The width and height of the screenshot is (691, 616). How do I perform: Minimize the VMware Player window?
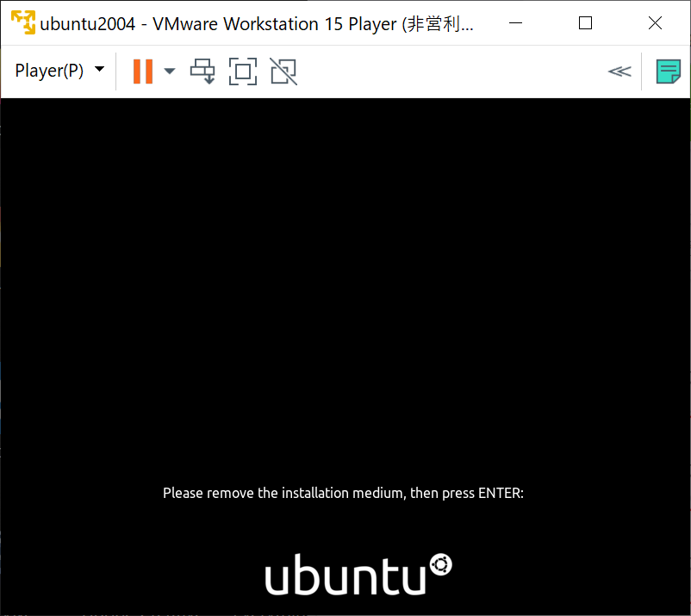click(x=515, y=23)
